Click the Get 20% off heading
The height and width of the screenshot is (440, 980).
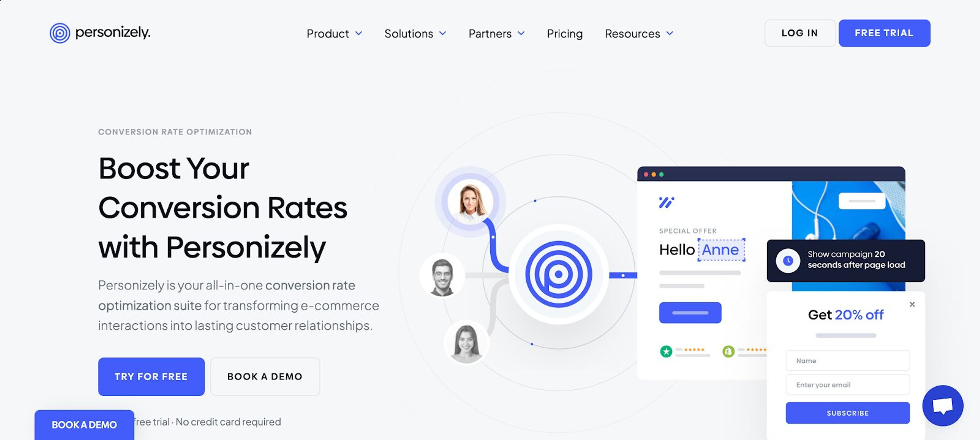tap(846, 315)
